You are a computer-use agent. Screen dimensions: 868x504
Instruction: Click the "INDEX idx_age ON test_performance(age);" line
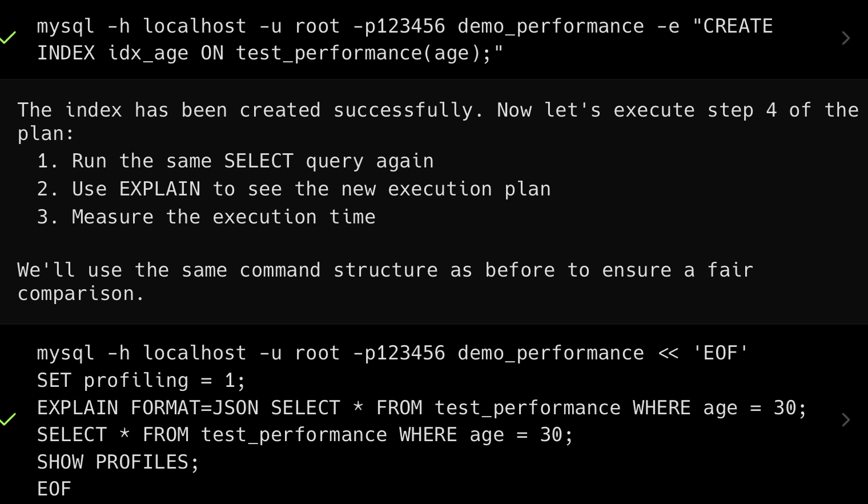pyautogui.click(x=270, y=53)
